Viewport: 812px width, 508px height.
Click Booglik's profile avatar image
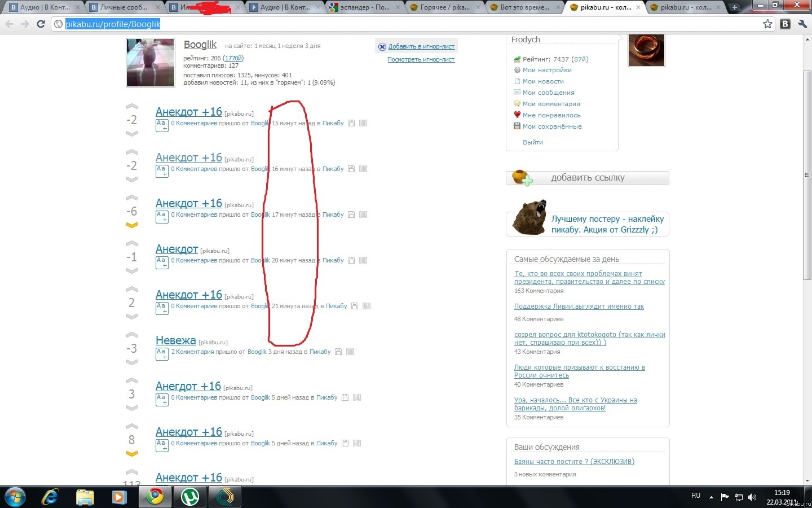[x=151, y=63]
